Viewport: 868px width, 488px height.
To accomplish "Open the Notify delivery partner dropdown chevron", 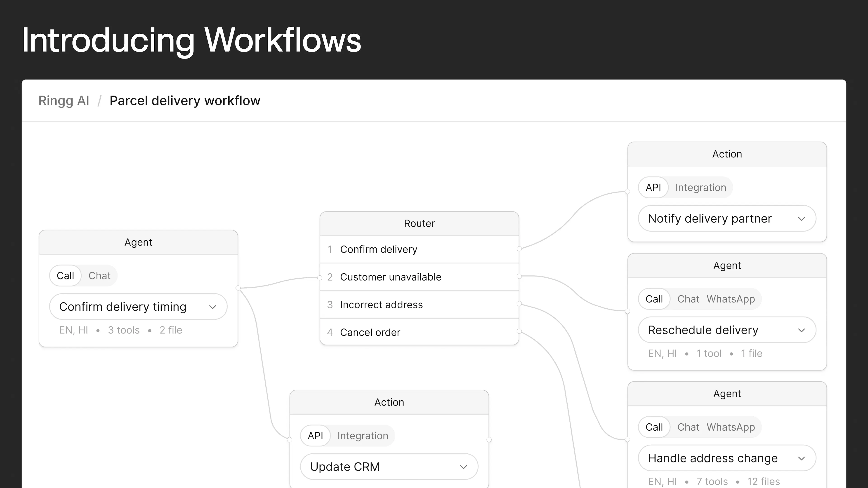I will 802,219.
